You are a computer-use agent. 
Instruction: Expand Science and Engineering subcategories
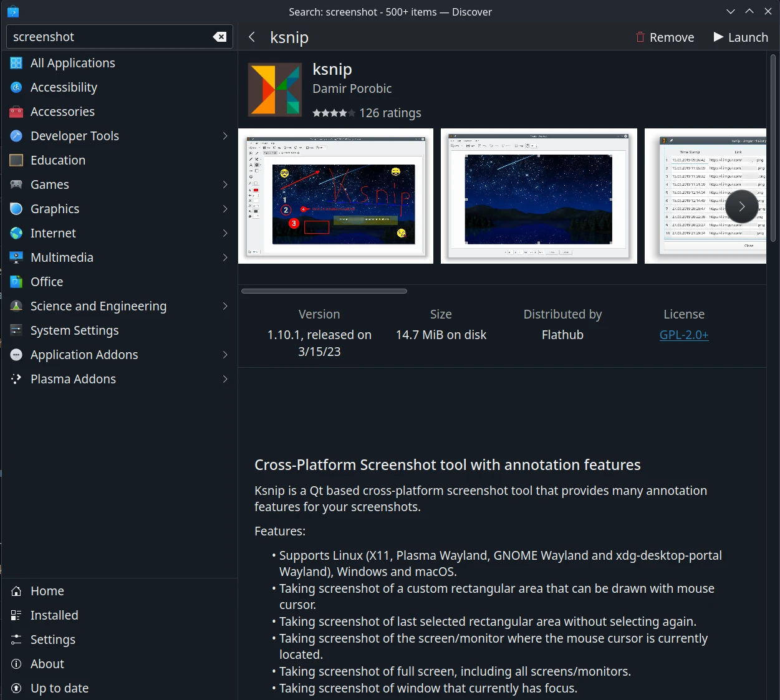(225, 306)
